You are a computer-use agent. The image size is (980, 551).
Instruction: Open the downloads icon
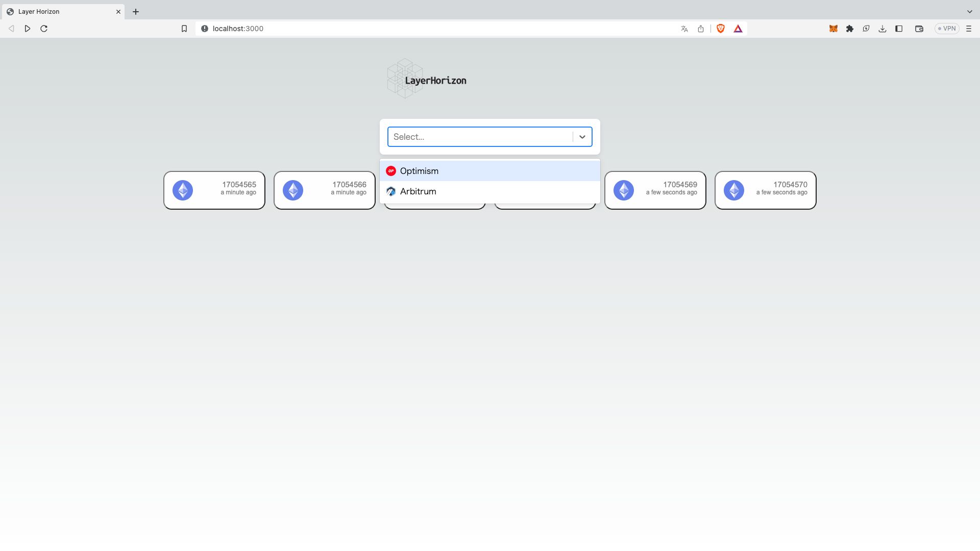pos(883,29)
